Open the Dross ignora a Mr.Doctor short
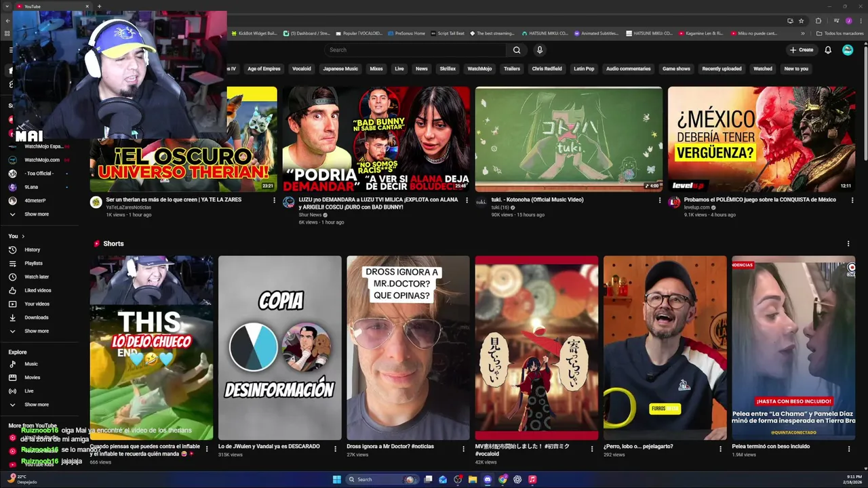Screen dimensions: 868x488 pos(408,348)
